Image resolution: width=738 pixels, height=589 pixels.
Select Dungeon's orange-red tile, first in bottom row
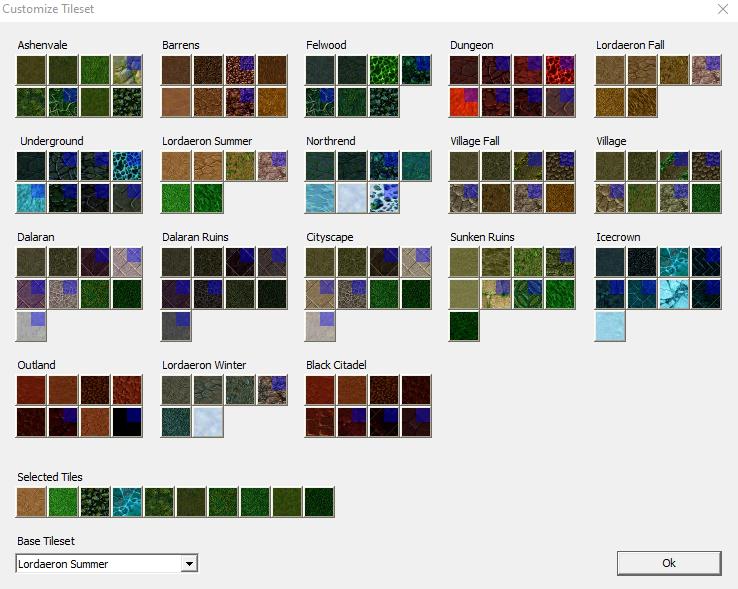(x=464, y=102)
